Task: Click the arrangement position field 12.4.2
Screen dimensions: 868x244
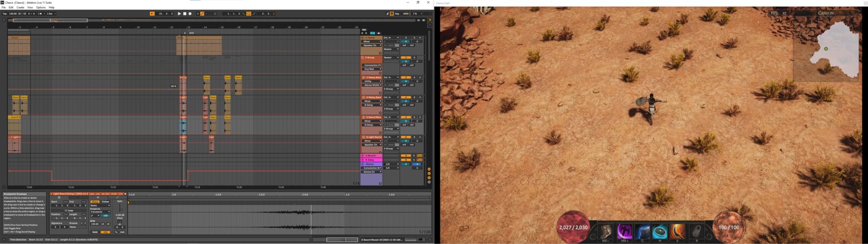Action: pyautogui.click(x=165, y=14)
